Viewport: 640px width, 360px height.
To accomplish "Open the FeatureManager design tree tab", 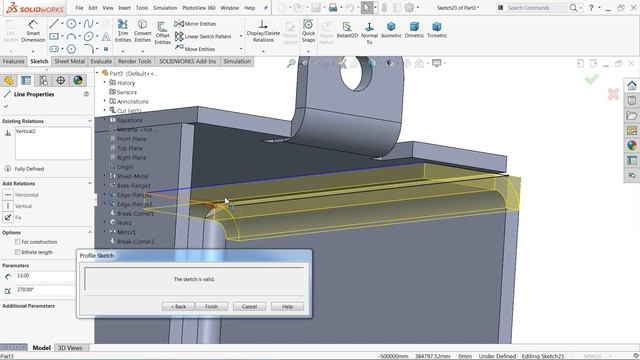I will [x=9, y=80].
